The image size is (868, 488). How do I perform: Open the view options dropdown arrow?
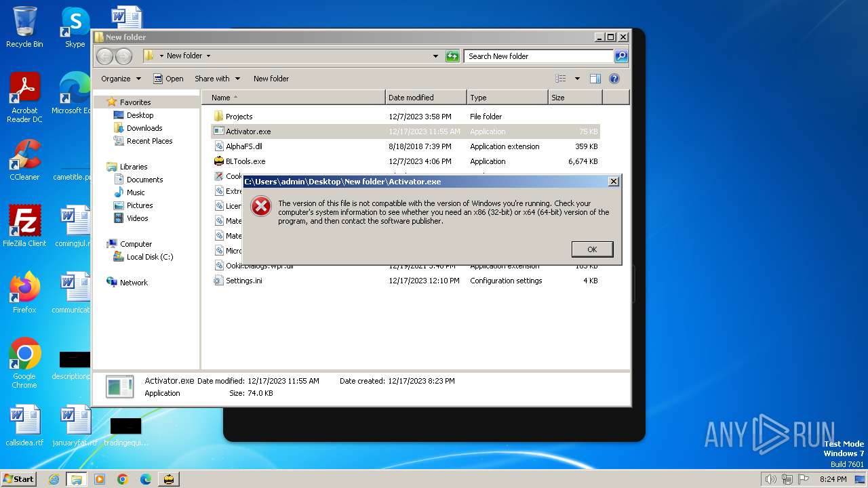[577, 79]
